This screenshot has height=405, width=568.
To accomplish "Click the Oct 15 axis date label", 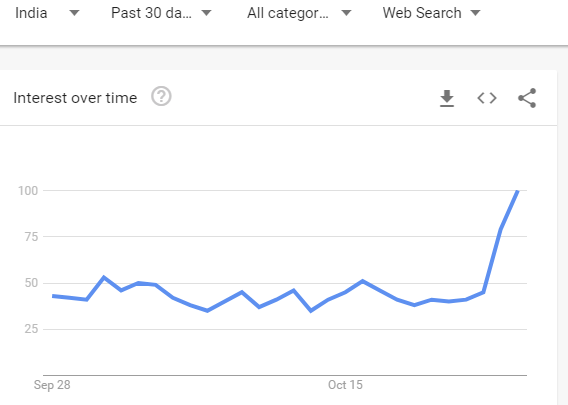I will tap(345, 385).
